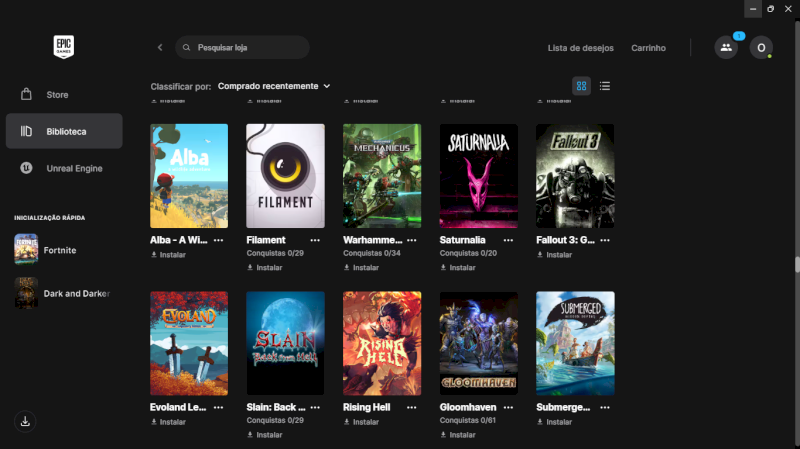Install Saturnalia
The height and width of the screenshot is (449, 800).
pos(458,267)
